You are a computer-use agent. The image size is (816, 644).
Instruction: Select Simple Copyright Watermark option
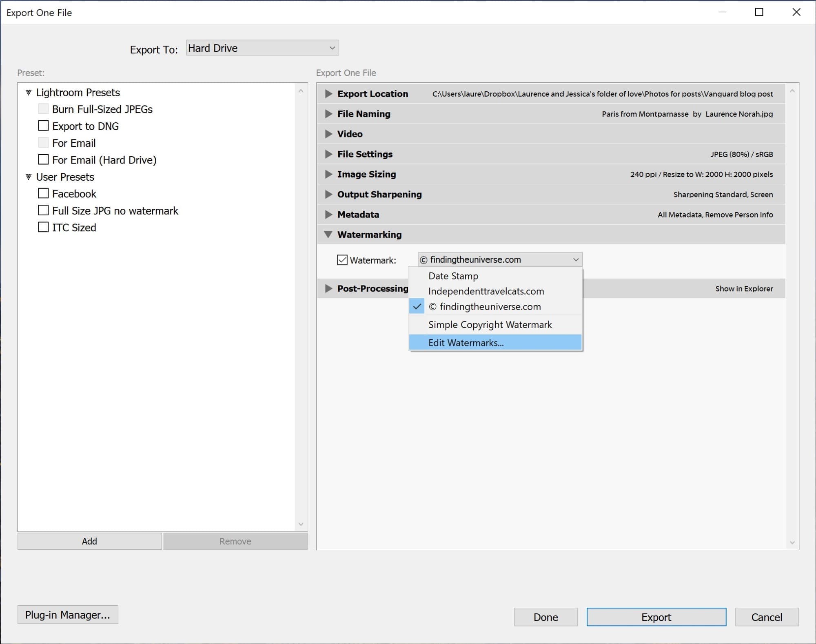click(x=490, y=325)
